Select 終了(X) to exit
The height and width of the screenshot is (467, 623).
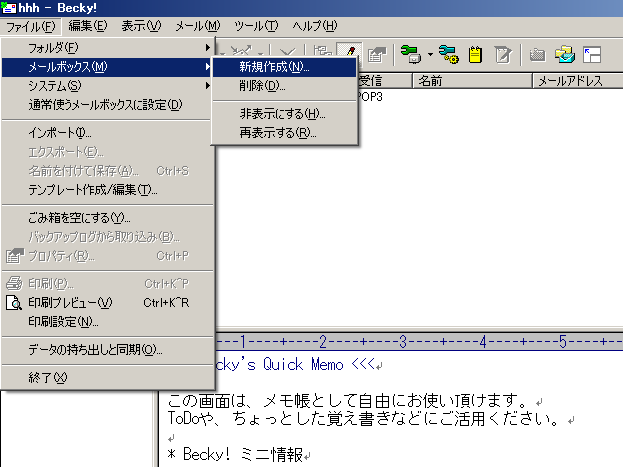point(107,378)
